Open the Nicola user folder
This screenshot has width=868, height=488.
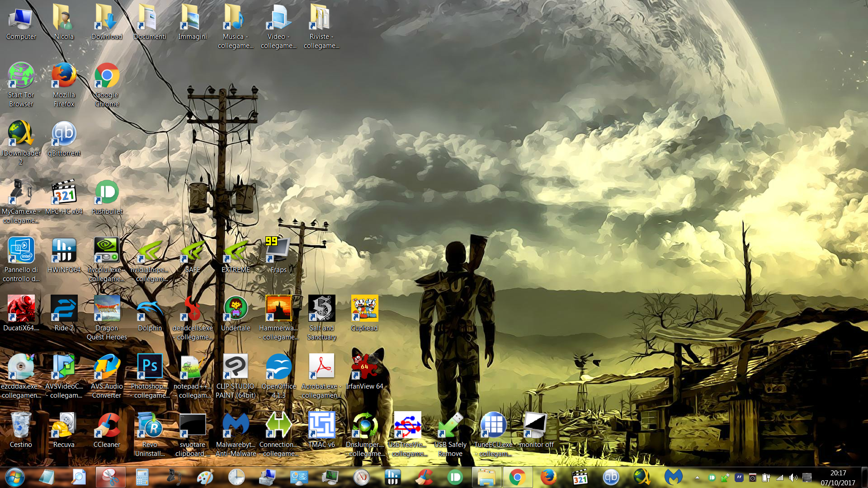pyautogui.click(x=64, y=23)
